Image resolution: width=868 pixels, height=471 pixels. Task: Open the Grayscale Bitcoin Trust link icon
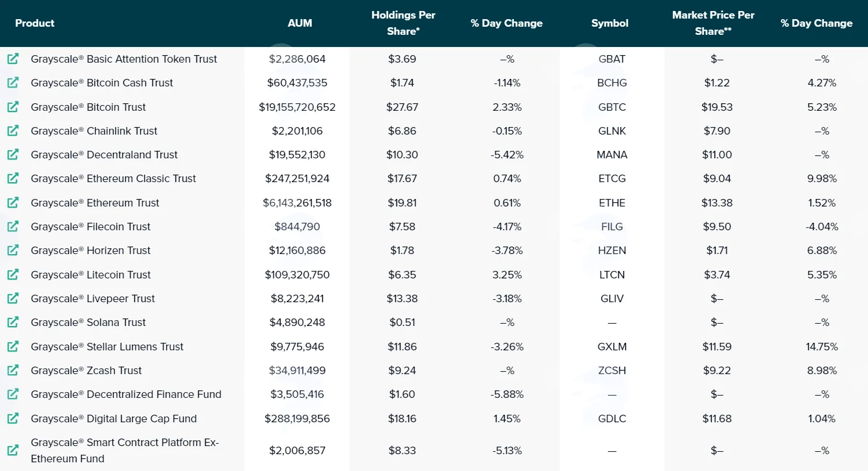(13, 107)
